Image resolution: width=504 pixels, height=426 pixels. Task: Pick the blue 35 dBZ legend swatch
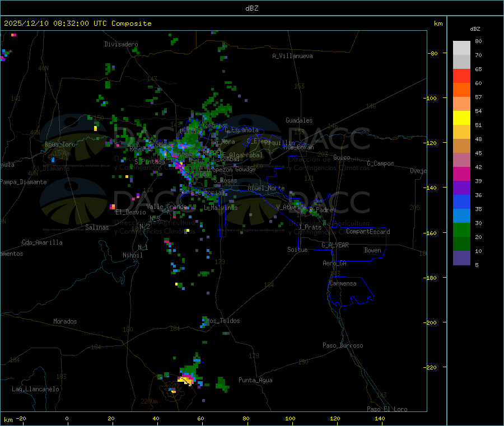(461, 202)
